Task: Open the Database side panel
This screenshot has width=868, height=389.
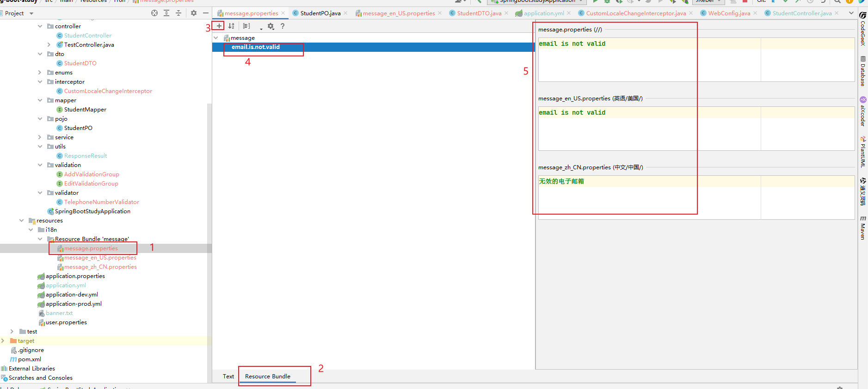Action: pyautogui.click(x=863, y=71)
